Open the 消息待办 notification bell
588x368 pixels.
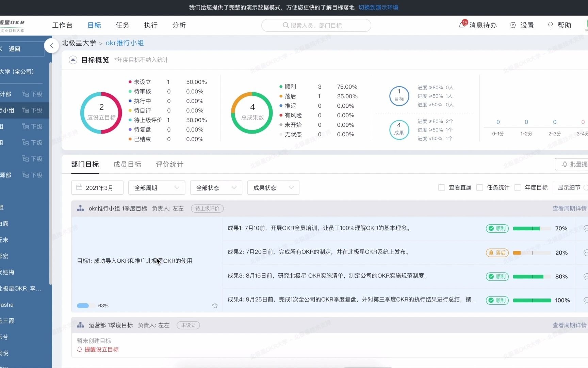pyautogui.click(x=461, y=25)
